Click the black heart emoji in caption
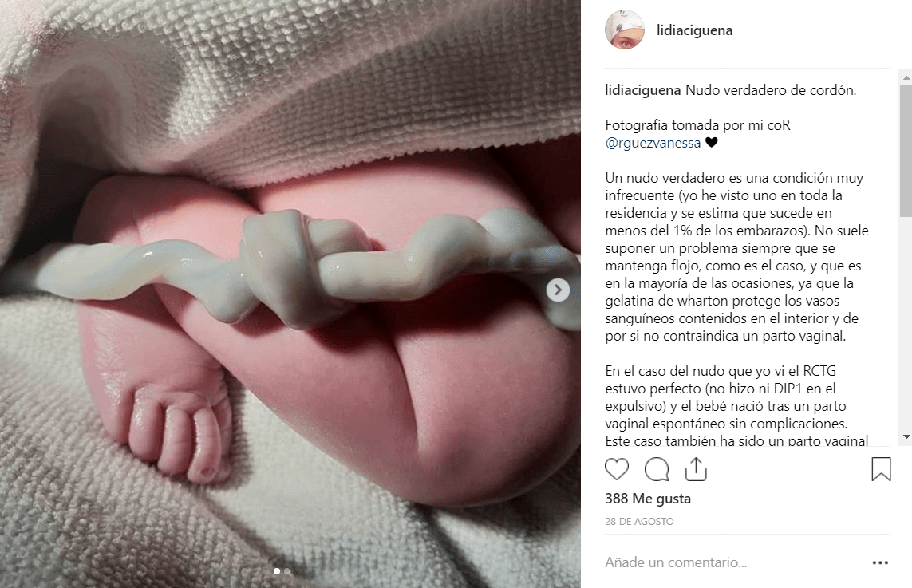This screenshot has height=588, width=912. 712,143
